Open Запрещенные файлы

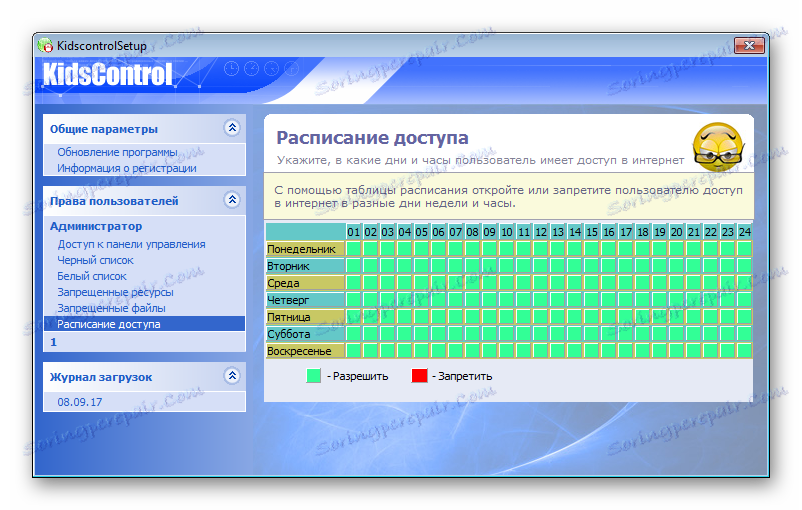pyautogui.click(x=111, y=308)
